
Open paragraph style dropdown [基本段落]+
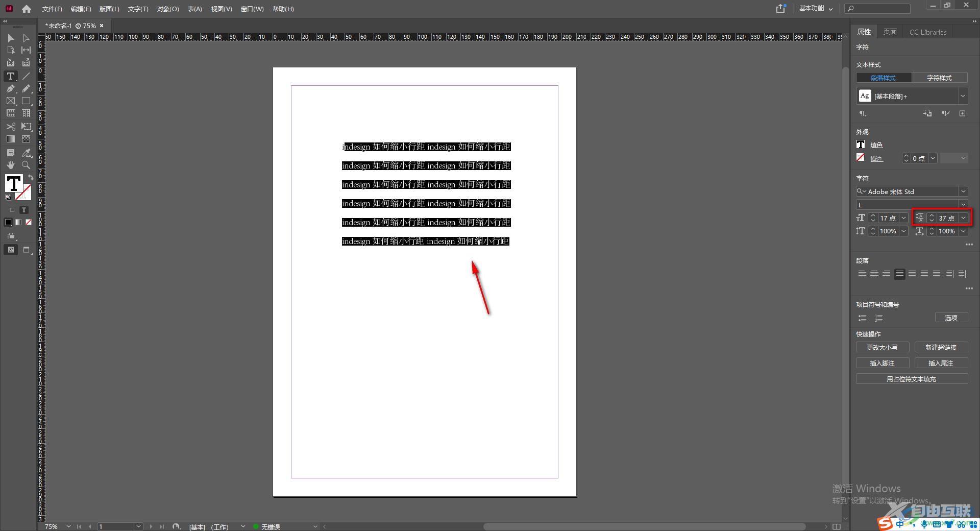(963, 96)
